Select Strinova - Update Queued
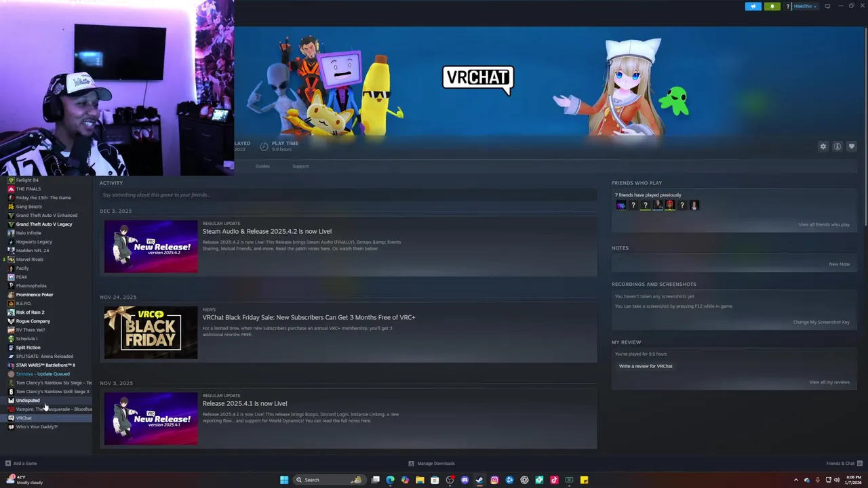868x488 pixels. 43,374
